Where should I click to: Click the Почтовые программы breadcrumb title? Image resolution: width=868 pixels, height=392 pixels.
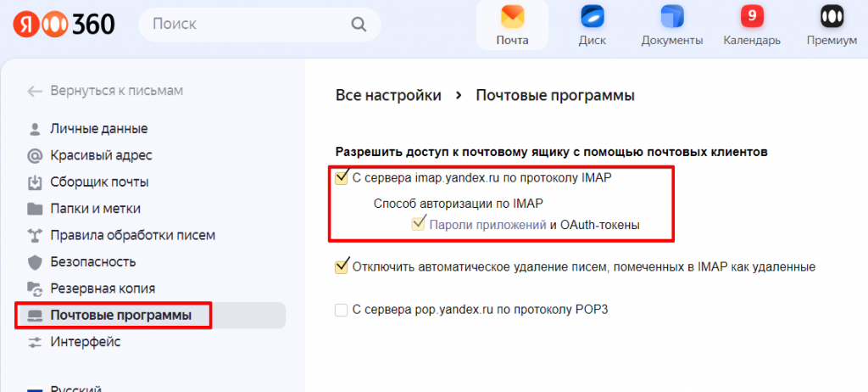(555, 95)
